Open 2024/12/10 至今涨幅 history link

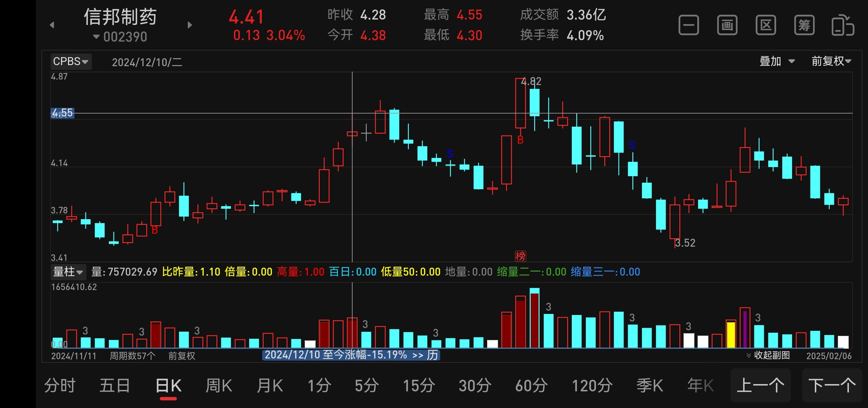click(x=351, y=355)
